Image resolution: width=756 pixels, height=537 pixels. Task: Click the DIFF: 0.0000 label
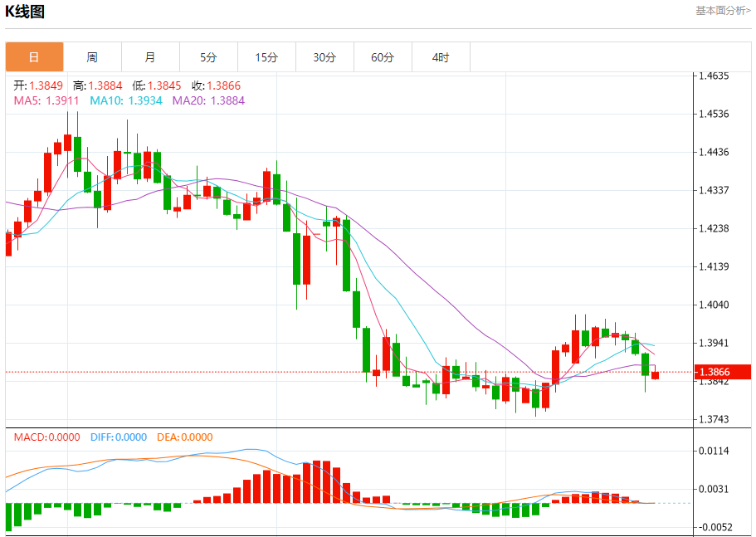119,437
